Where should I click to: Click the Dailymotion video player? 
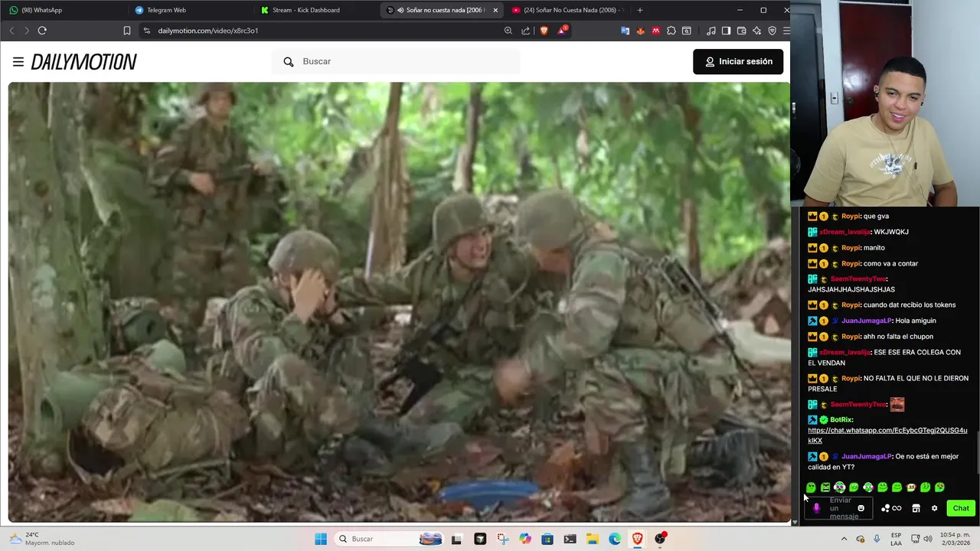[399, 302]
